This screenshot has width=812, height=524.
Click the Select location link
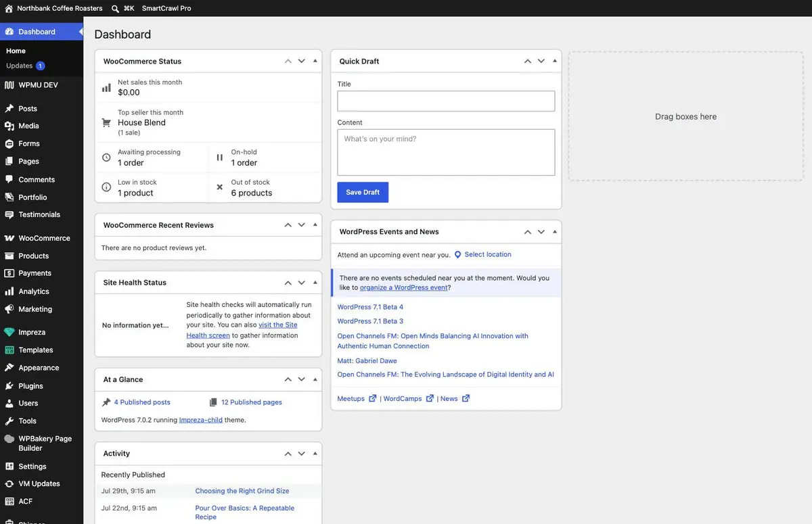pos(488,255)
